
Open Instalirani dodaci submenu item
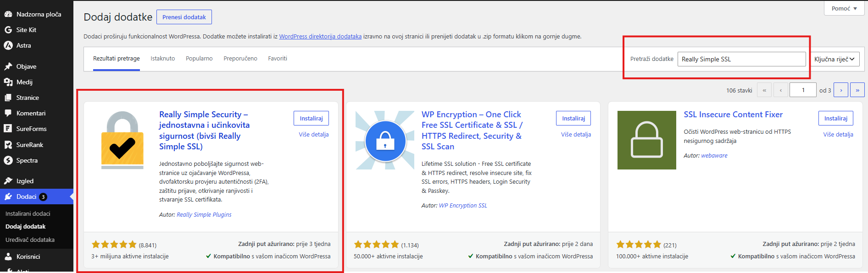28,213
